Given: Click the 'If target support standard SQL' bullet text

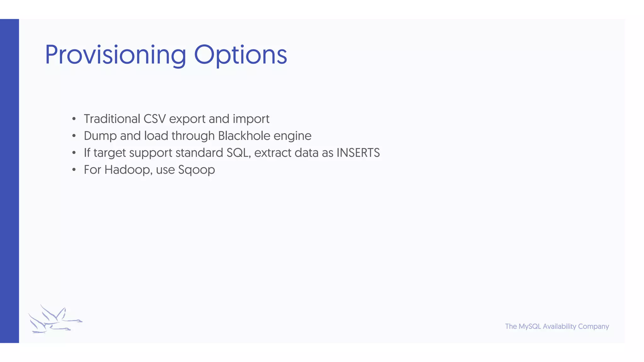Looking at the screenshot, I should pos(232,153).
